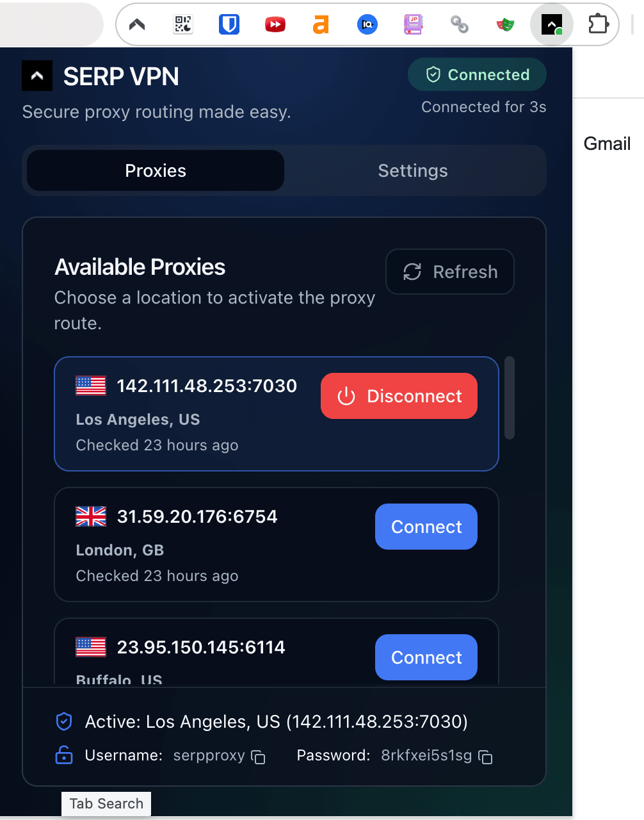The image size is (644, 820).
Task: Open the browser extensions puzzle icon
Action: click(x=598, y=24)
